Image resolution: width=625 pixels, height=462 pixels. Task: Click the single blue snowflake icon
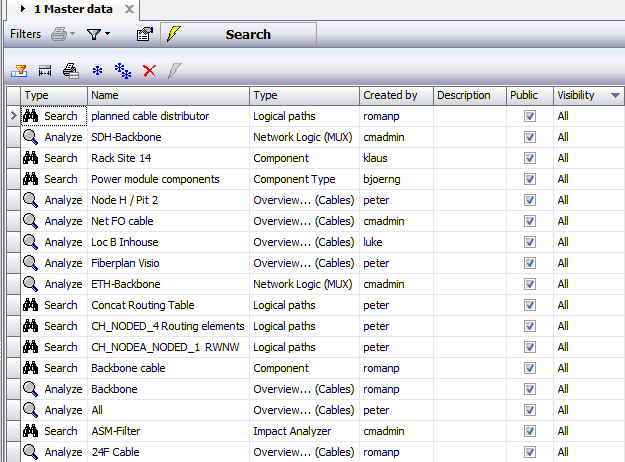coord(97,71)
